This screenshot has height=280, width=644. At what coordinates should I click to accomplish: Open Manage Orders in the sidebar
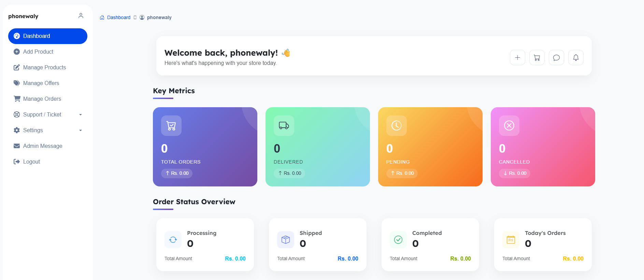[48, 99]
